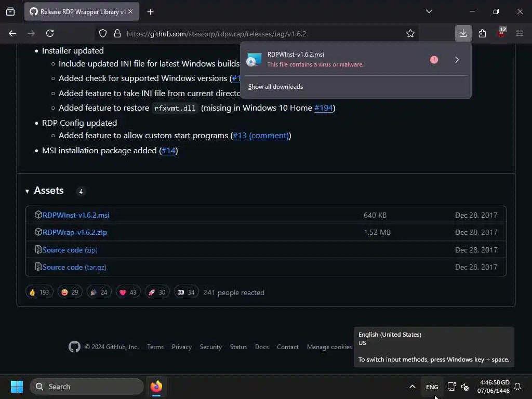Open issue #14 link

coord(168,150)
